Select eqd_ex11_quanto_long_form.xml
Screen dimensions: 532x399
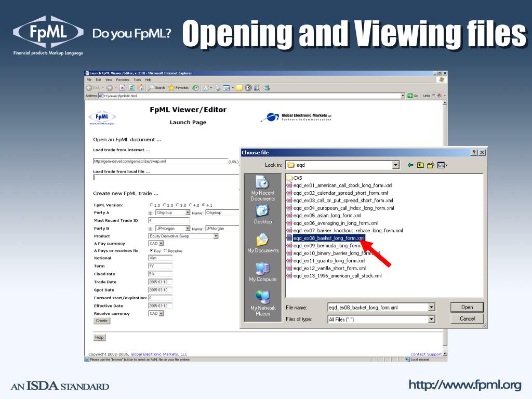pos(326,261)
